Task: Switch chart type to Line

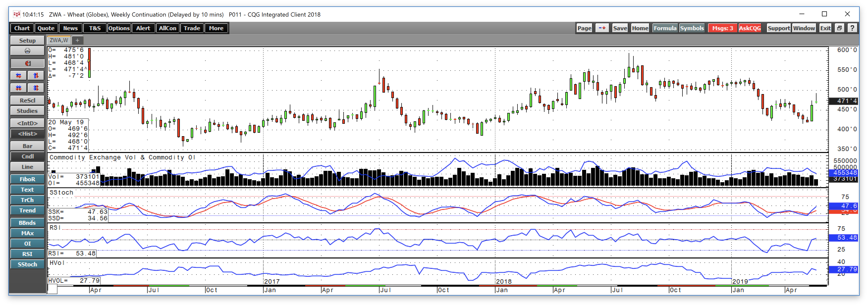Action: [x=27, y=167]
